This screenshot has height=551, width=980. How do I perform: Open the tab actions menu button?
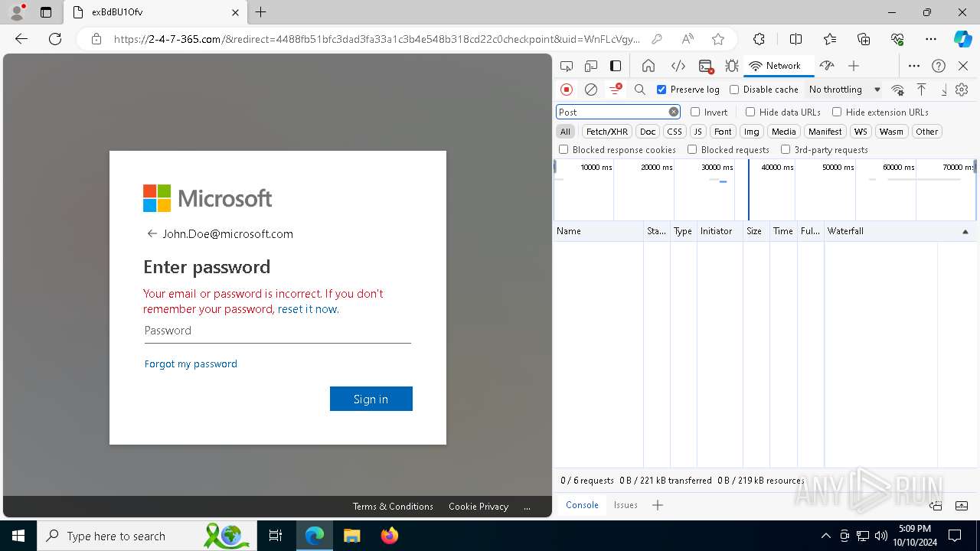46,12
